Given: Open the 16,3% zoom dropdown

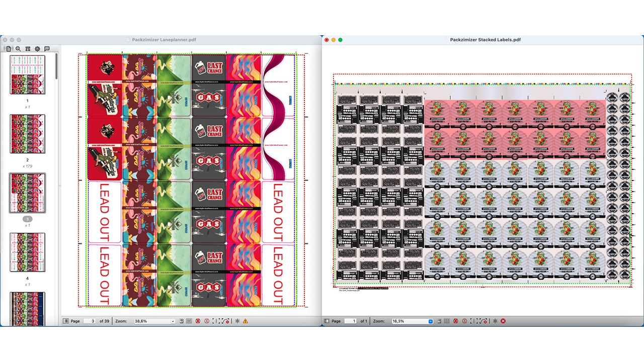Looking at the screenshot, I should 413,321.
